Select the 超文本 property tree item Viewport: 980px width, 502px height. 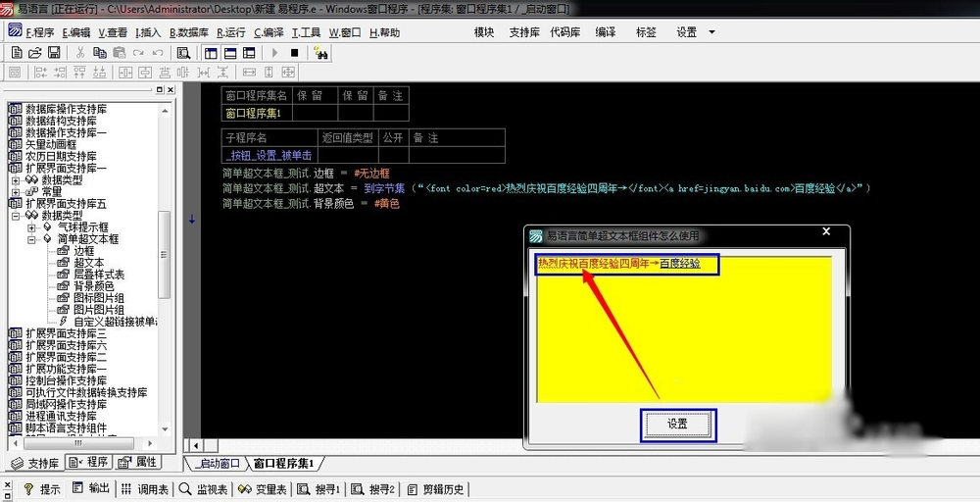click(89, 263)
